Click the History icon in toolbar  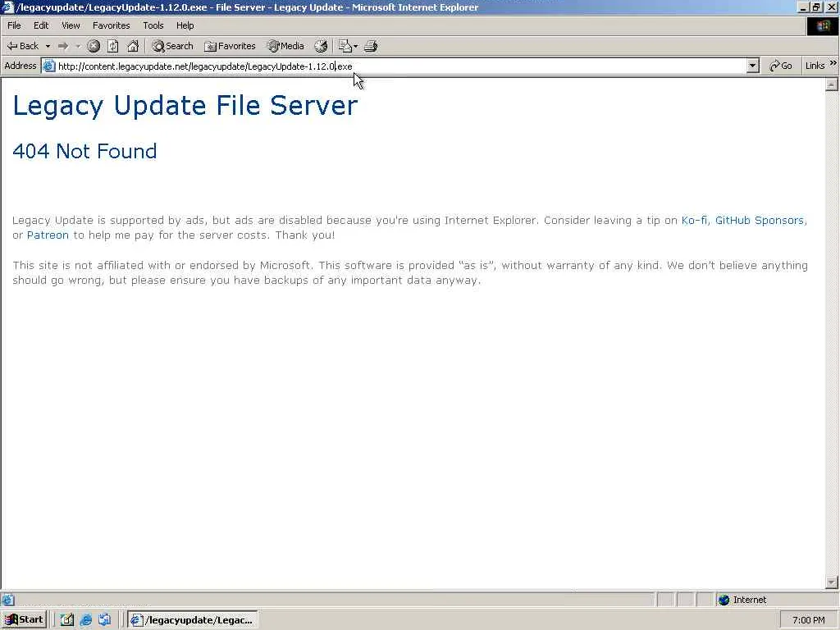pos(321,46)
